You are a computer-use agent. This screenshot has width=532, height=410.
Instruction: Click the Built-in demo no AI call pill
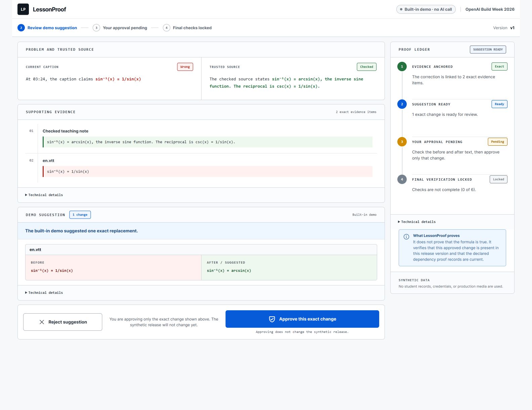426,9
